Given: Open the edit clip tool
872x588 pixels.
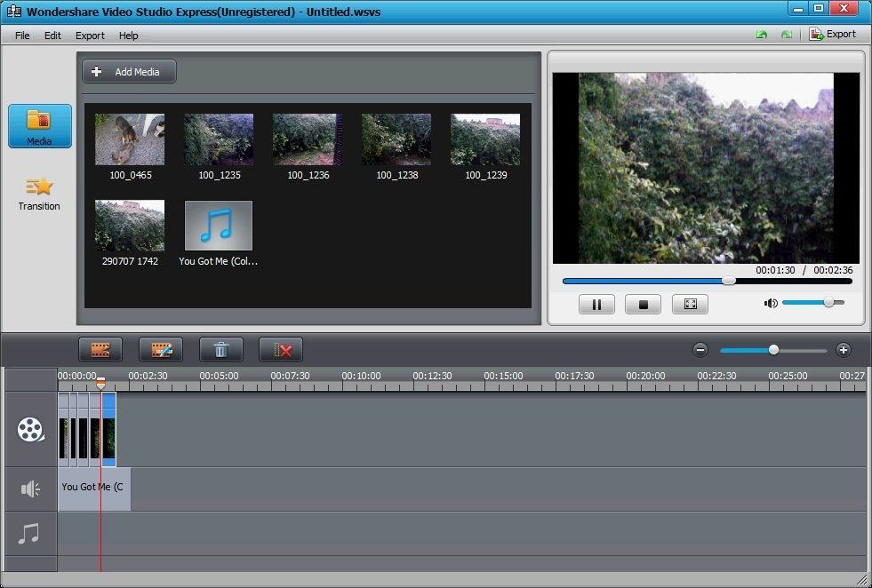Looking at the screenshot, I should [161, 349].
